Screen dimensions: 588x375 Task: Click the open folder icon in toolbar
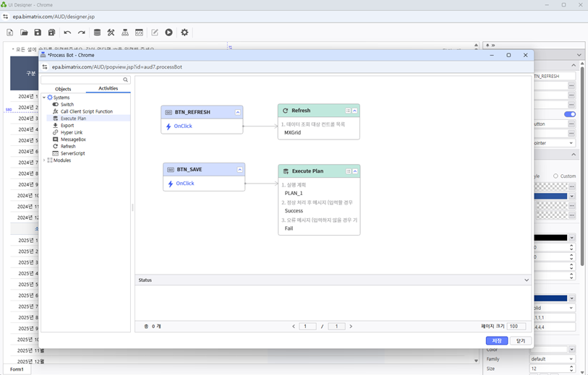click(24, 33)
